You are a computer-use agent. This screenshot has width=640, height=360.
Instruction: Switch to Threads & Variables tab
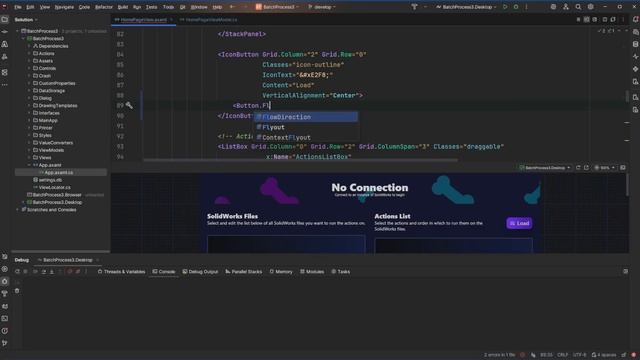coord(121,271)
